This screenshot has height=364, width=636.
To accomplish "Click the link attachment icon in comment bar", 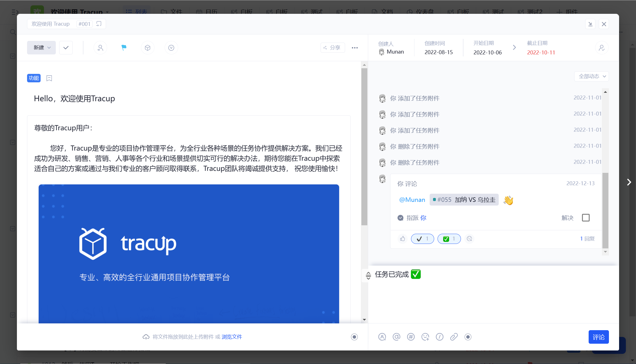I will point(454,337).
